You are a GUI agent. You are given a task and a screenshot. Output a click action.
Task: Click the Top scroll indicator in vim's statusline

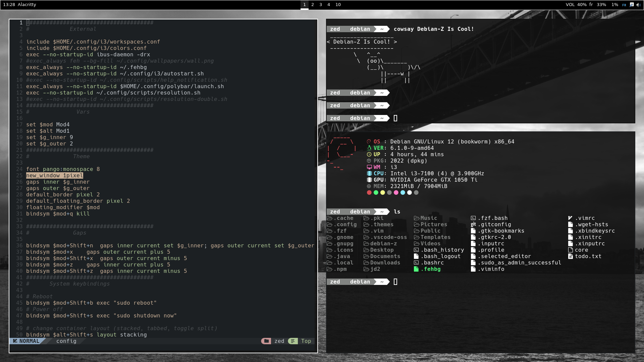(306, 341)
